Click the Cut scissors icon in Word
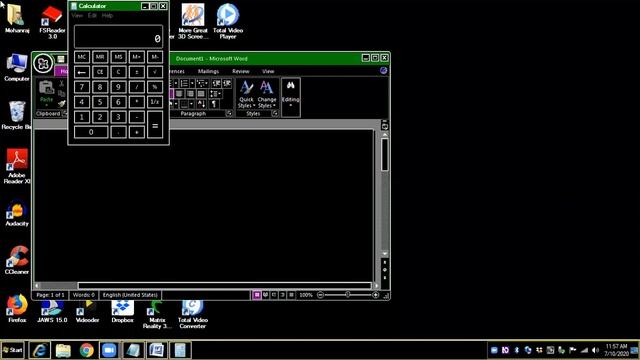The width and height of the screenshot is (640, 360). (x=62, y=84)
